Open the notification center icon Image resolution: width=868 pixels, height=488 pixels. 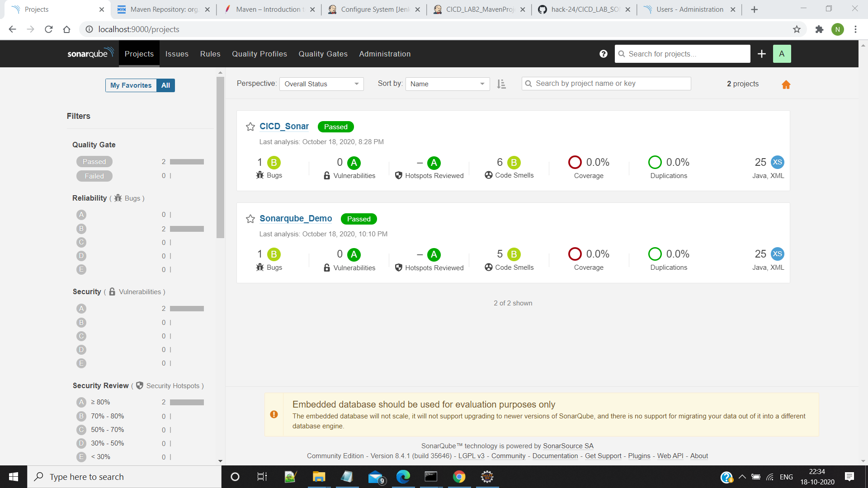[849, 477]
